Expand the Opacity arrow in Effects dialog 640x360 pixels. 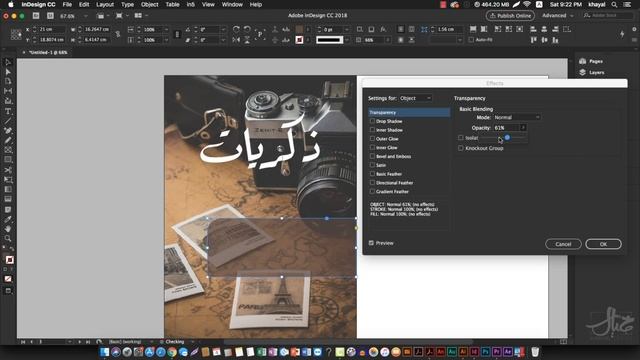point(523,128)
